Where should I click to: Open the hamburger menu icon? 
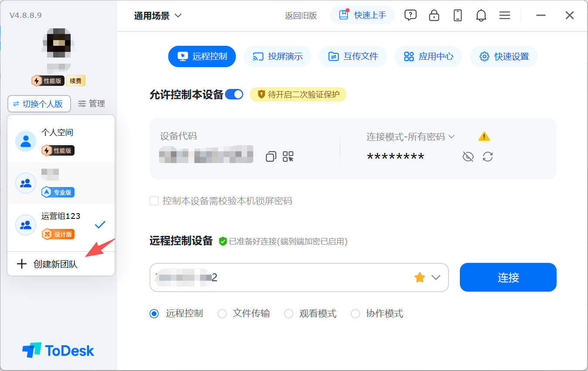point(505,16)
